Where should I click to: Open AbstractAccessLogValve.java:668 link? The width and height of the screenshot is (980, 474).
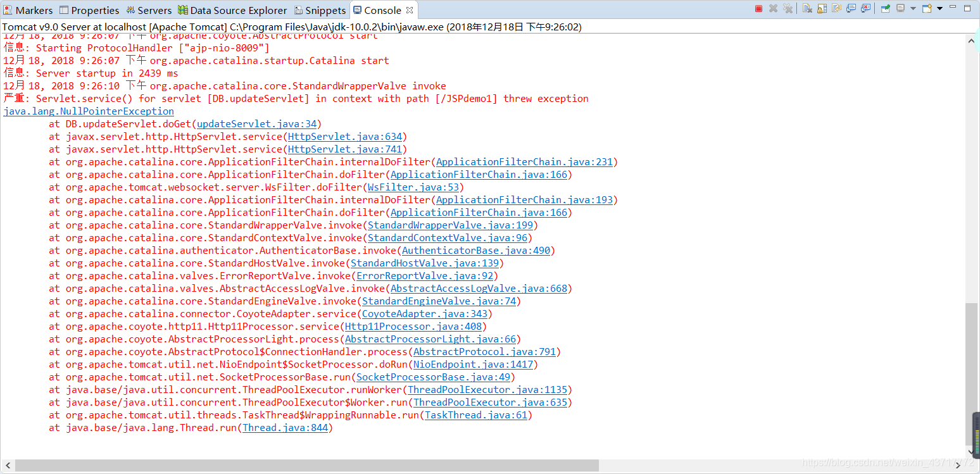point(479,289)
